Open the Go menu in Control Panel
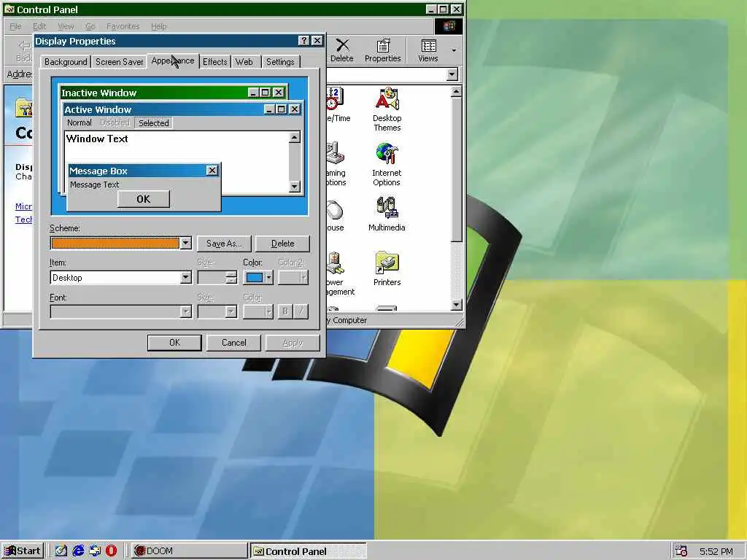This screenshot has height=560, width=747. point(90,26)
